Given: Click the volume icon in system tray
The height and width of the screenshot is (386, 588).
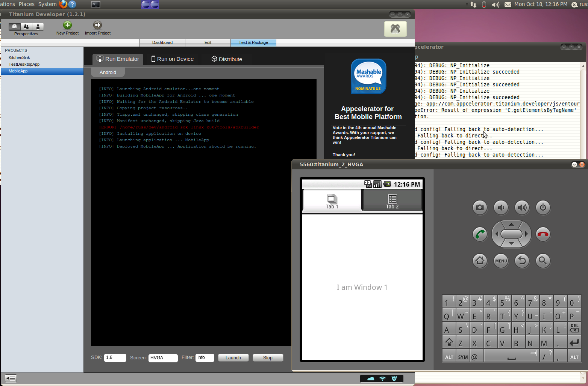Looking at the screenshot, I should tap(496, 5).
